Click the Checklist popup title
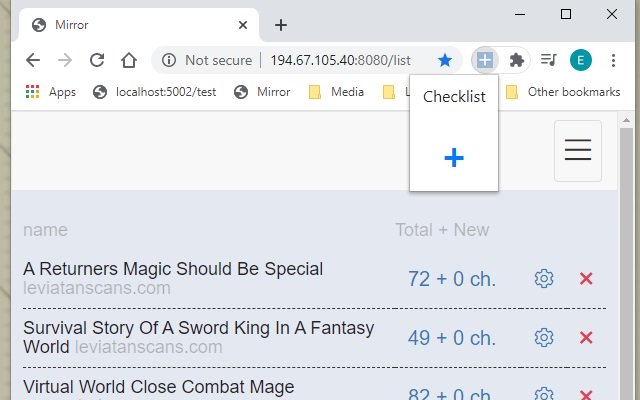Screen dimensions: 640x400 454,97
